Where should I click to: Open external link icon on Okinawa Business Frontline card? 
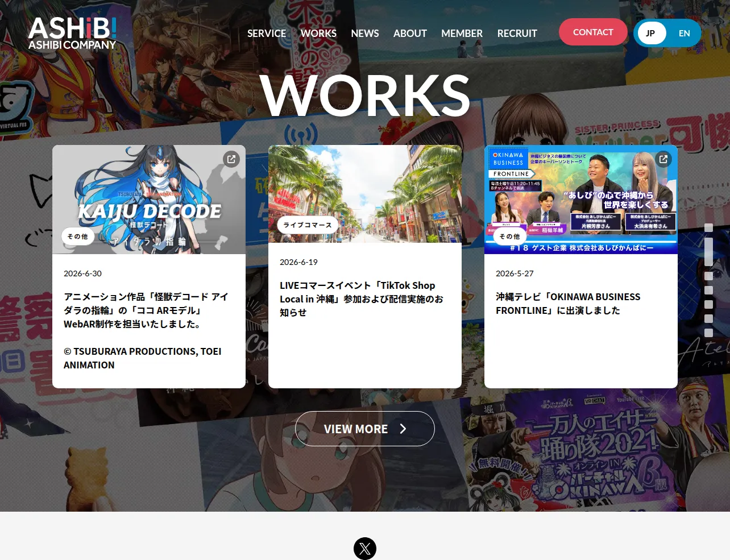663,159
